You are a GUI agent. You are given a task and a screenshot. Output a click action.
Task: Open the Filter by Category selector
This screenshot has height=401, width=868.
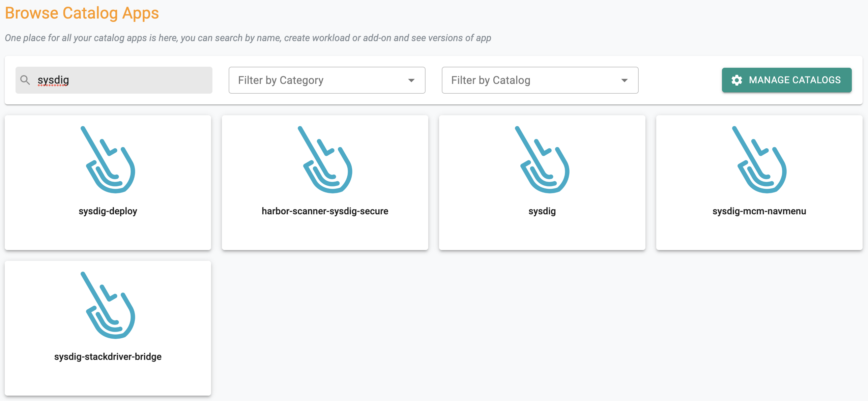click(x=327, y=80)
